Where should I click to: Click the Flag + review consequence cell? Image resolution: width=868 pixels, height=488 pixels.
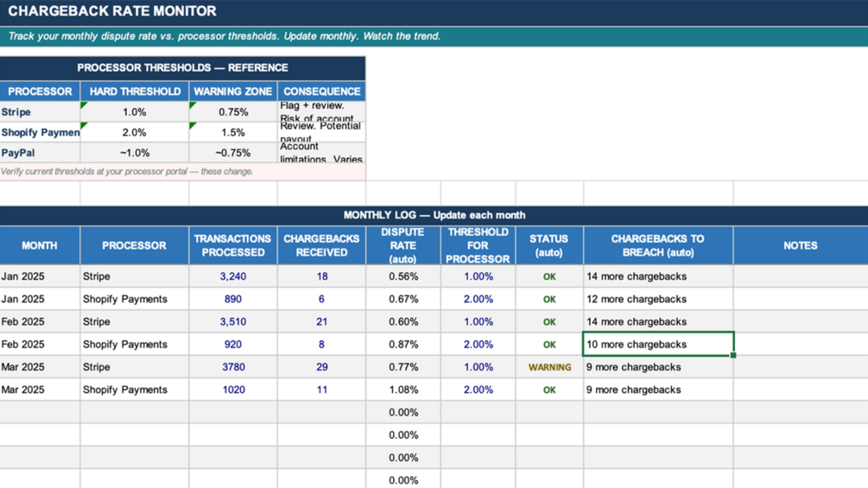click(x=321, y=112)
